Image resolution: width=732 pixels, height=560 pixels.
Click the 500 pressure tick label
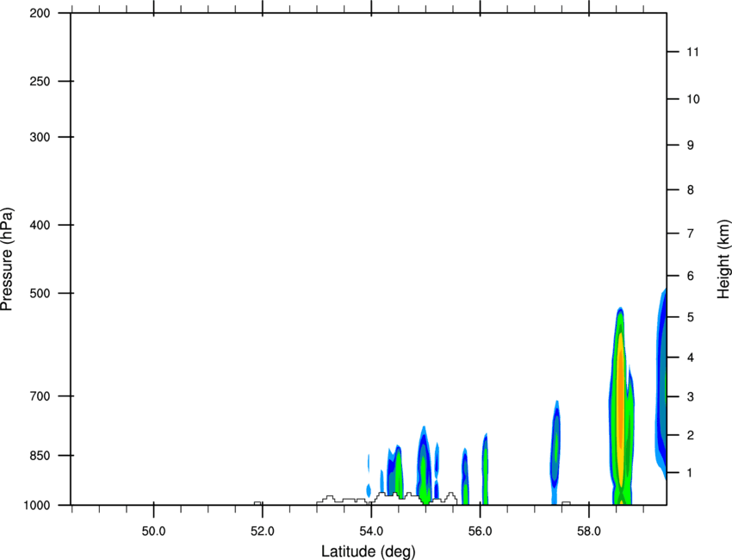coord(40,293)
